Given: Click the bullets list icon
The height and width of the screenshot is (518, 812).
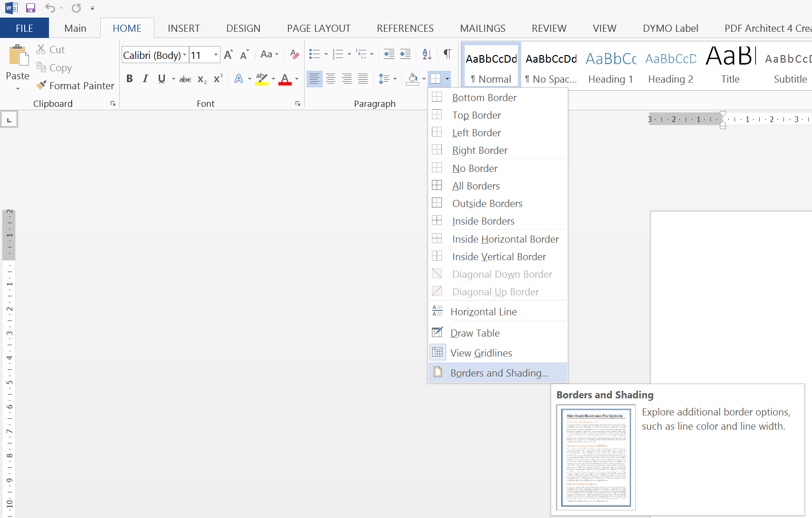Looking at the screenshot, I should coord(314,54).
